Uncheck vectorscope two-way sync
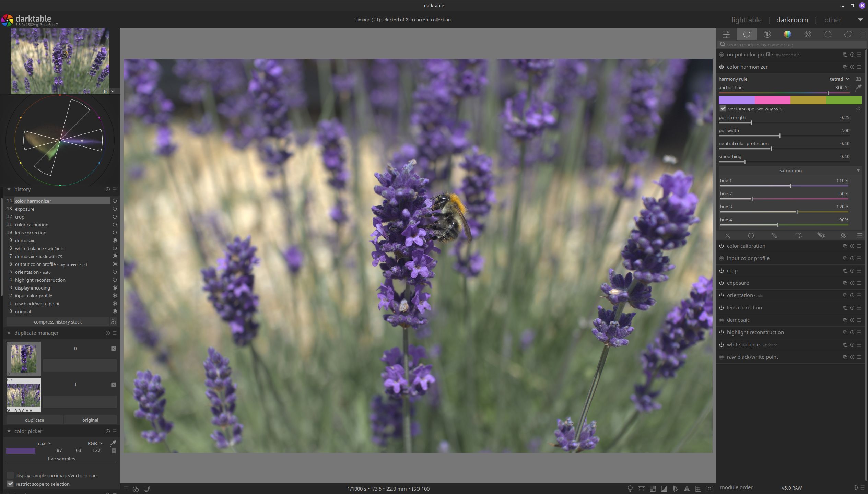Viewport: 868px width, 494px height. [723, 109]
